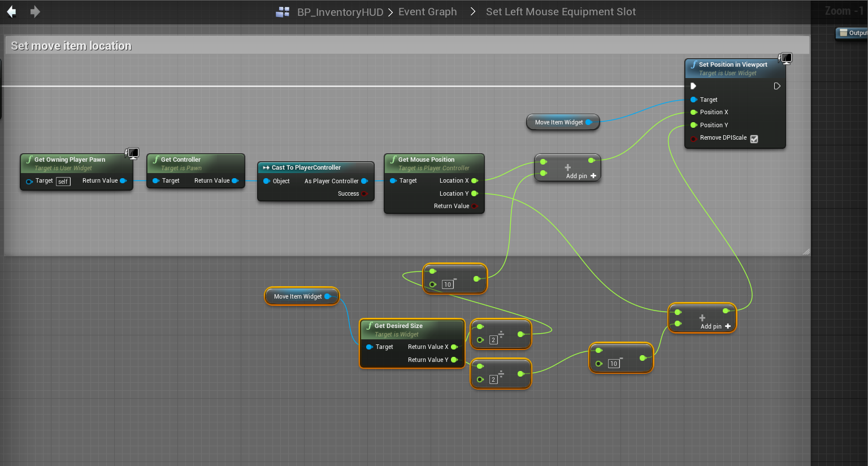Screen dimensions: 868x466
Task: Open the BP_InventoryHUD breadcrumb
Action: 340,12
